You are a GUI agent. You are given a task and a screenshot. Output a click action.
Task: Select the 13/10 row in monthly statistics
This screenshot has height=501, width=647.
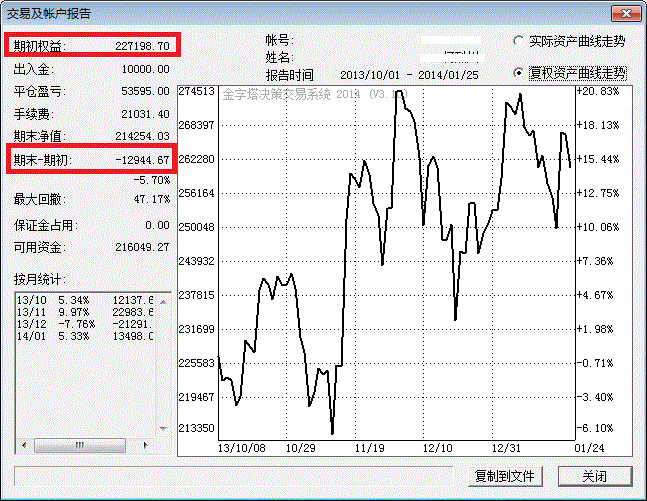pyautogui.click(x=85, y=300)
